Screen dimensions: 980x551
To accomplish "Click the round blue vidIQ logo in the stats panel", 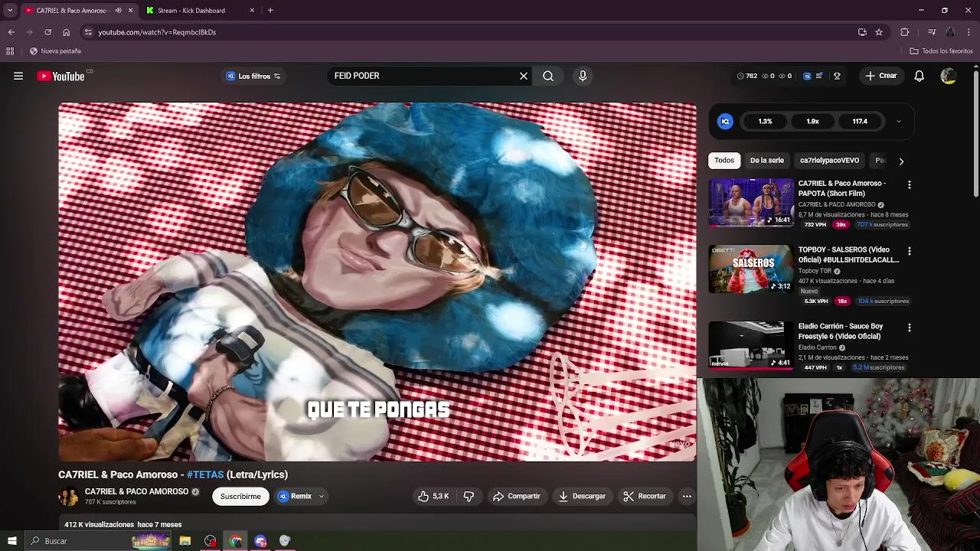I will pyautogui.click(x=725, y=121).
